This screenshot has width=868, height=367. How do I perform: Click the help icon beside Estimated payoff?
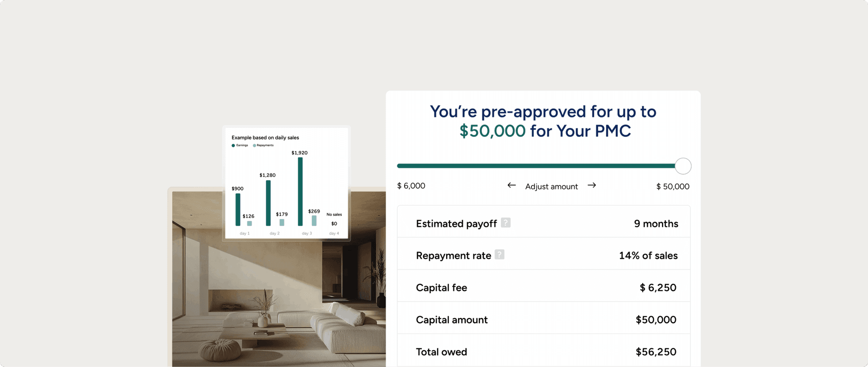[x=505, y=223]
